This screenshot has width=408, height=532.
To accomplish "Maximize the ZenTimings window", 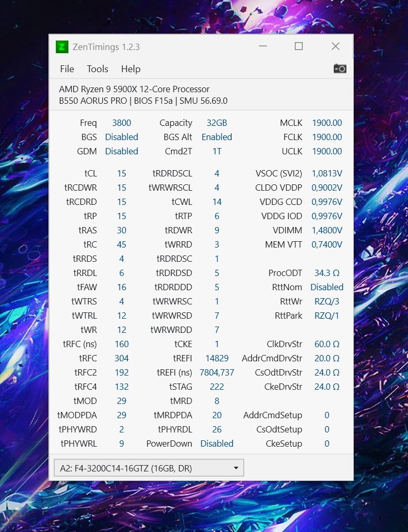I will (x=298, y=46).
